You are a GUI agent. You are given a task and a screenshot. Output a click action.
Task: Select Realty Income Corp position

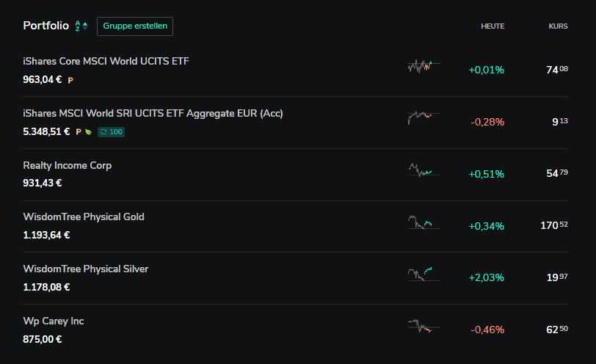point(295,175)
